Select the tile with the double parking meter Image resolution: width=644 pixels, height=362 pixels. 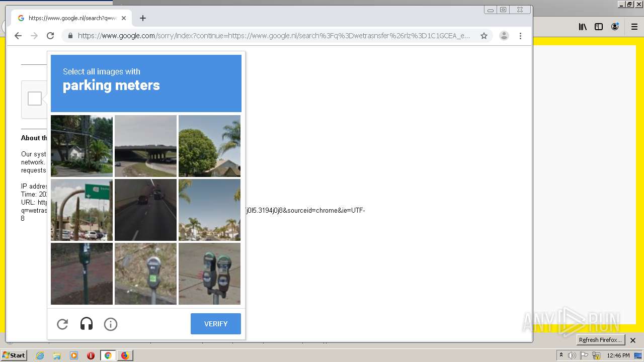coord(209,274)
